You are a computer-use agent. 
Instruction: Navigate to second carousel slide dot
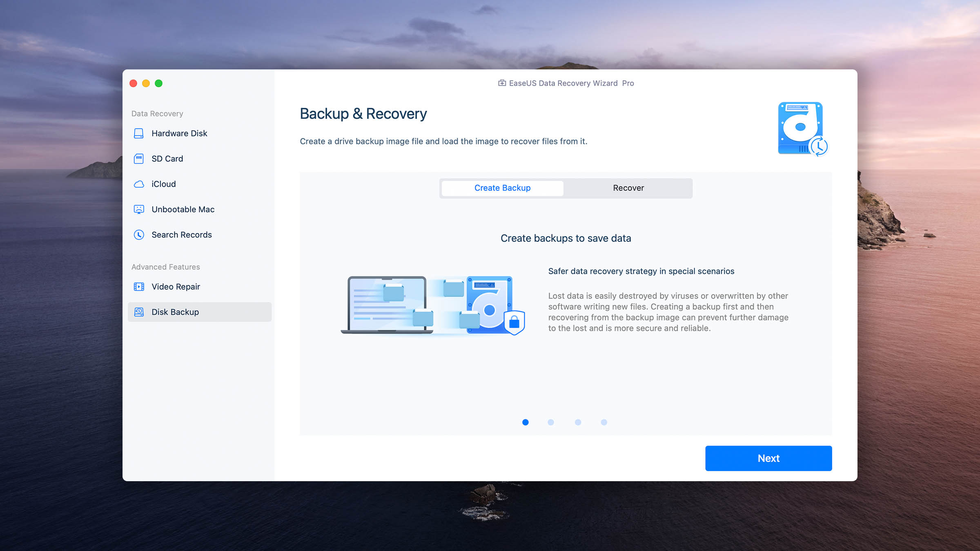[551, 422]
